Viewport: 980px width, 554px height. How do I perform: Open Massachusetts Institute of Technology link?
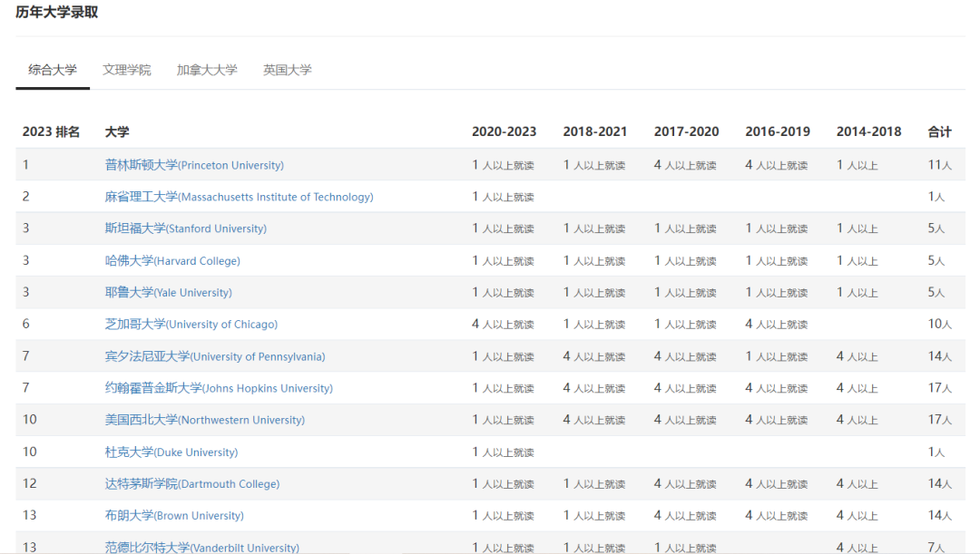click(x=239, y=197)
